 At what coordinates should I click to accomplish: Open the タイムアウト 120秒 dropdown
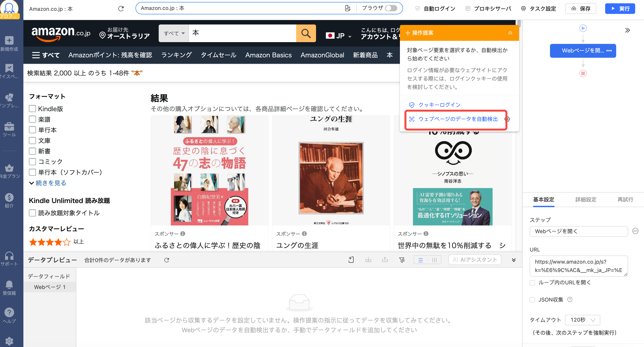582,320
